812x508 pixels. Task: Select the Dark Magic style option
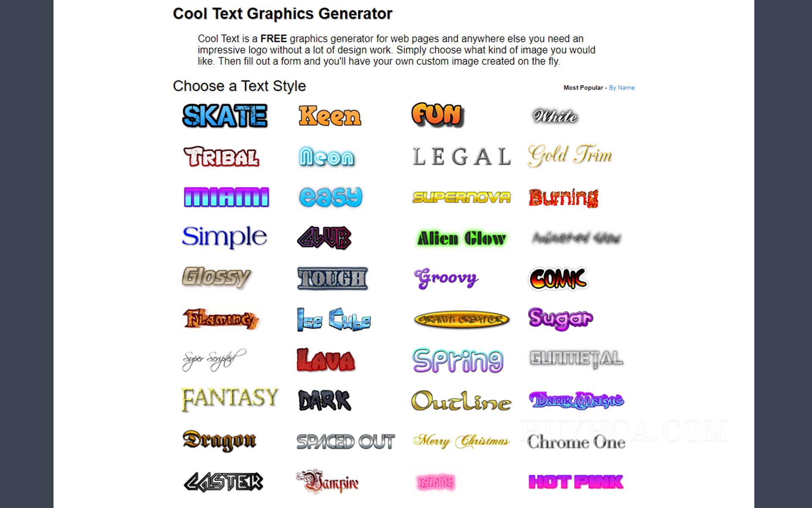tap(575, 400)
